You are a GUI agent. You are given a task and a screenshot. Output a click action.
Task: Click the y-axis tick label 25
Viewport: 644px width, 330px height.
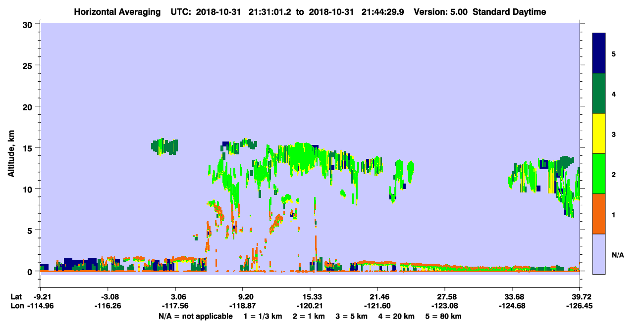[x=29, y=65]
